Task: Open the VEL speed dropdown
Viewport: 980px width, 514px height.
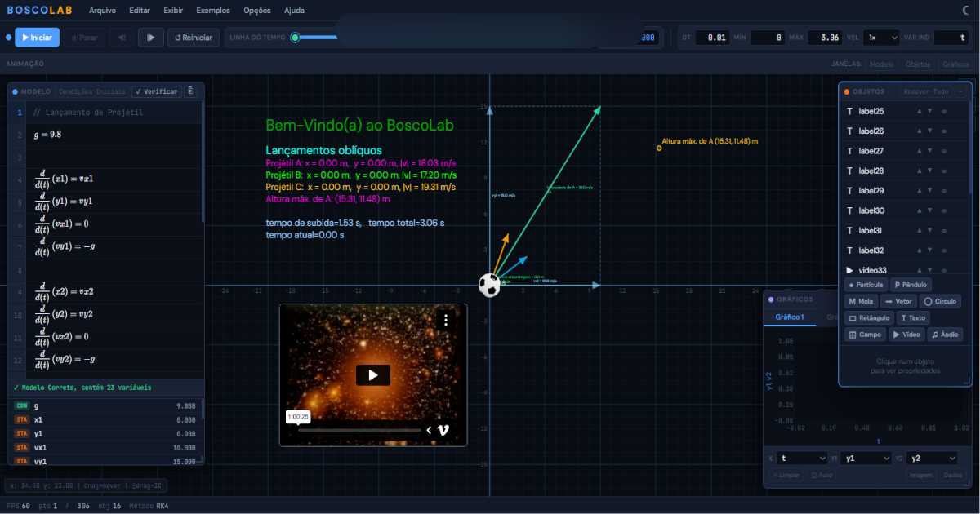Action: (x=880, y=38)
